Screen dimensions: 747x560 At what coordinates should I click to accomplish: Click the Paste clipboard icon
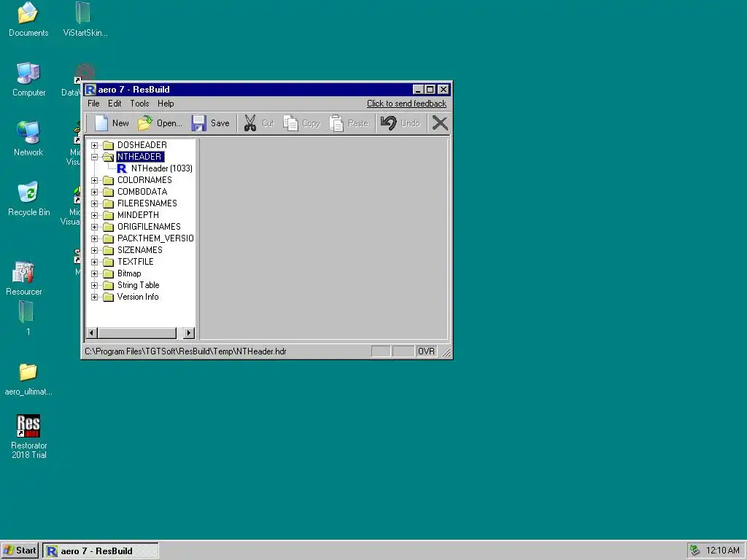[x=336, y=123]
